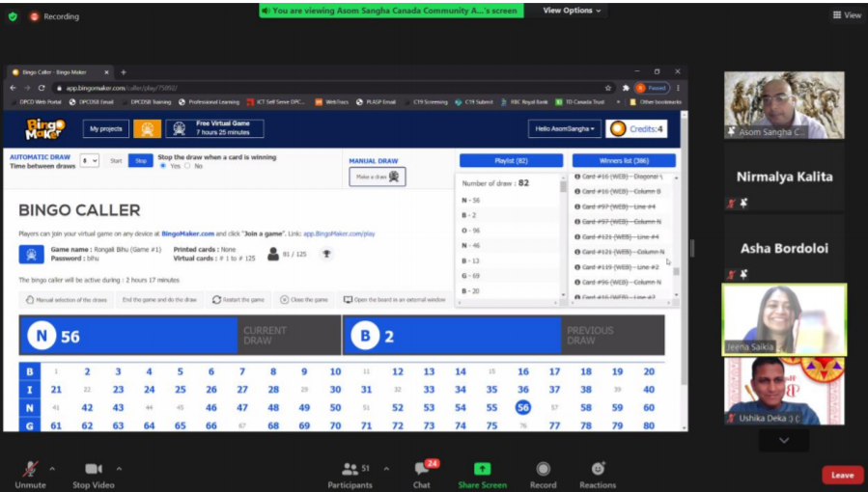Open Zoom Reactions

598,476
